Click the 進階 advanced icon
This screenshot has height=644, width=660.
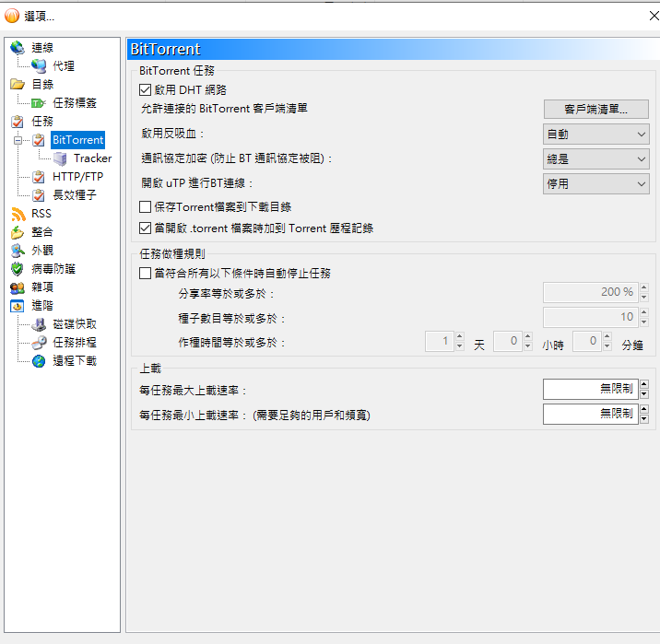pyautogui.click(x=18, y=306)
